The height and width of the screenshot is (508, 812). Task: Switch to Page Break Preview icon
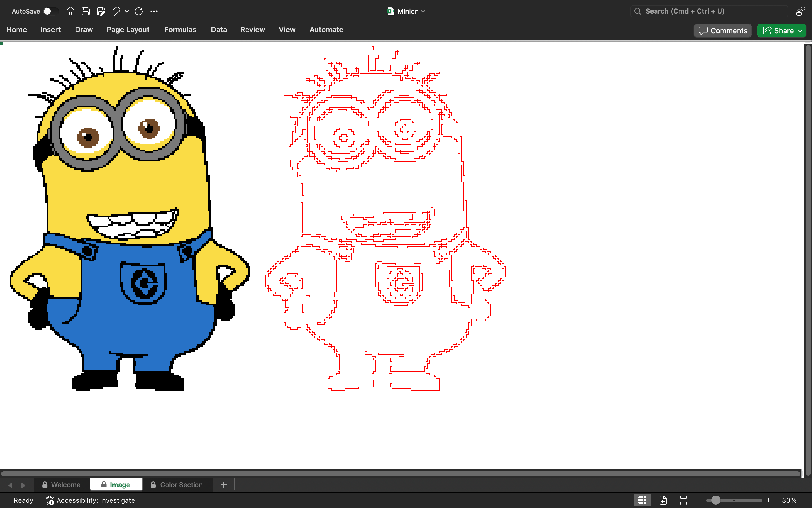[683, 500]
